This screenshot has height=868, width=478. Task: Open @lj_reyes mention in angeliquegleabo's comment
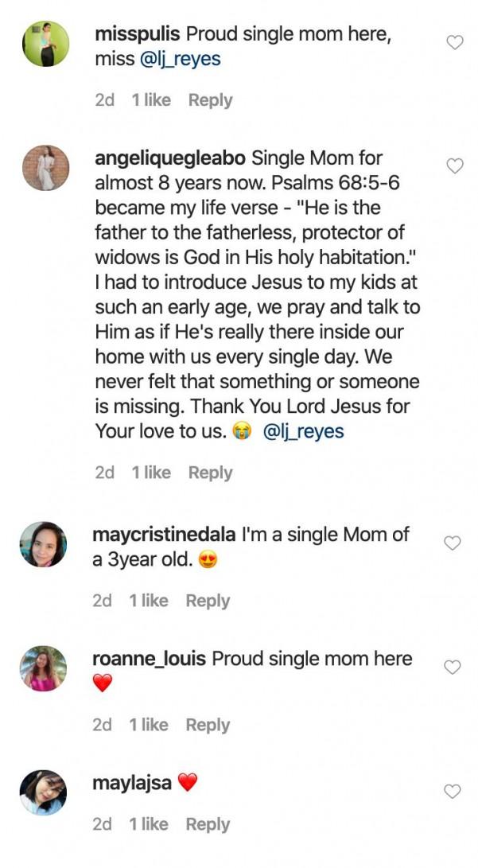pyautogui.click(x=302, y=431)
